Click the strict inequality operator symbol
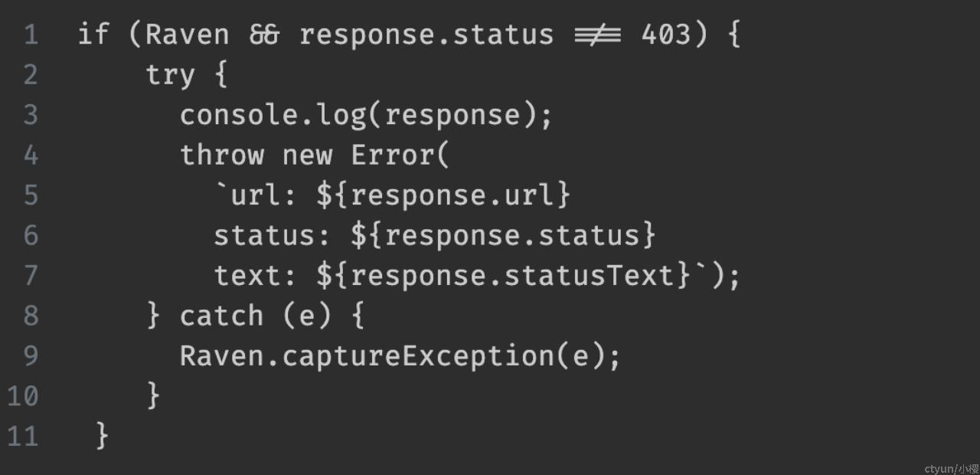 [x=598, y=35]
